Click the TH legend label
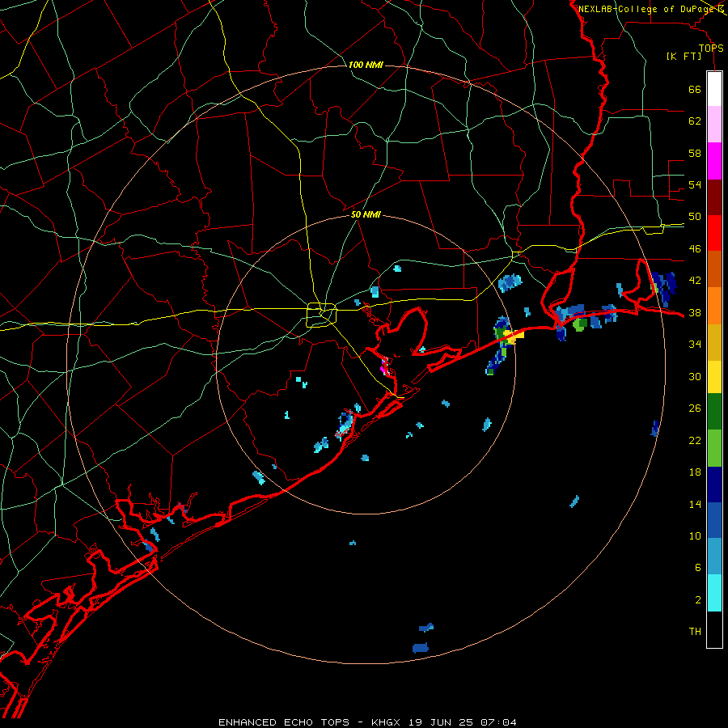The height and width of the screenshot is (728, 728). [x=695, y=632]
